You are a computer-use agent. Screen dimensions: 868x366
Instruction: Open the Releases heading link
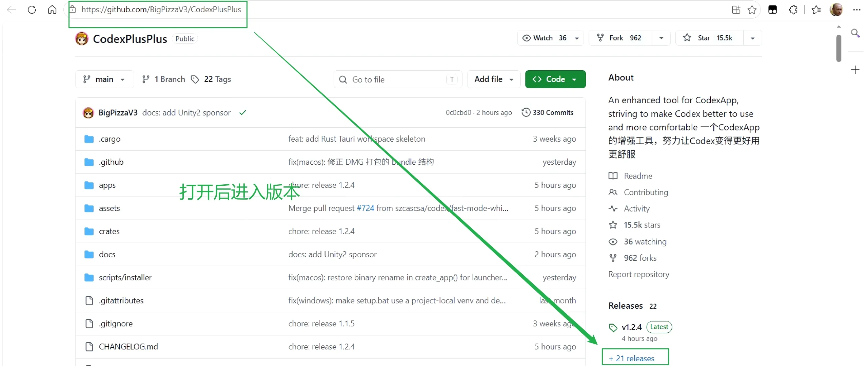tap(626, 306)
